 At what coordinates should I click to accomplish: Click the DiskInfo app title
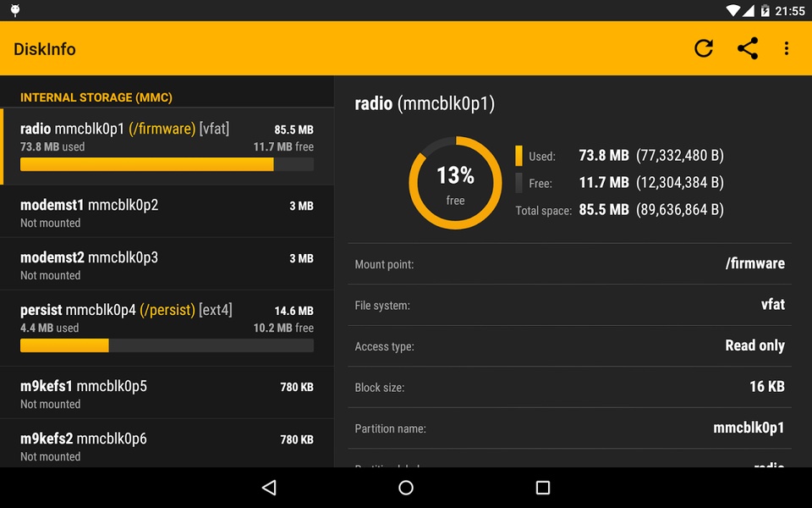click(45, 49)
